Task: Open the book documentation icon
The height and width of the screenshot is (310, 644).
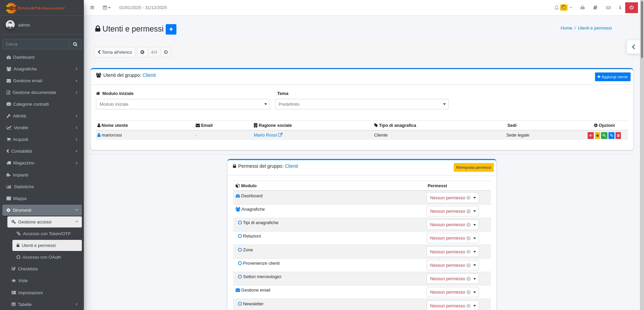Action: (x=595, y=7)
